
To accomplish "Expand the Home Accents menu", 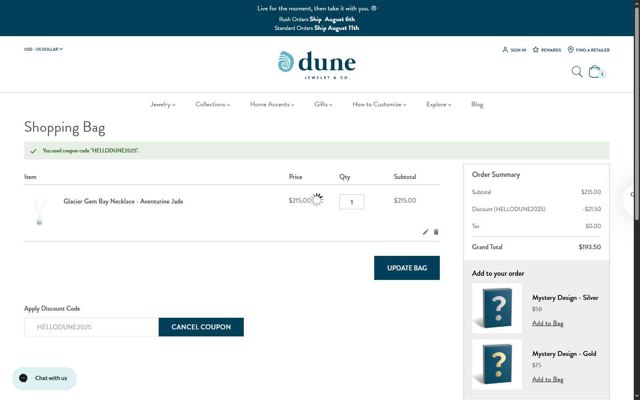I will (272, 104).
